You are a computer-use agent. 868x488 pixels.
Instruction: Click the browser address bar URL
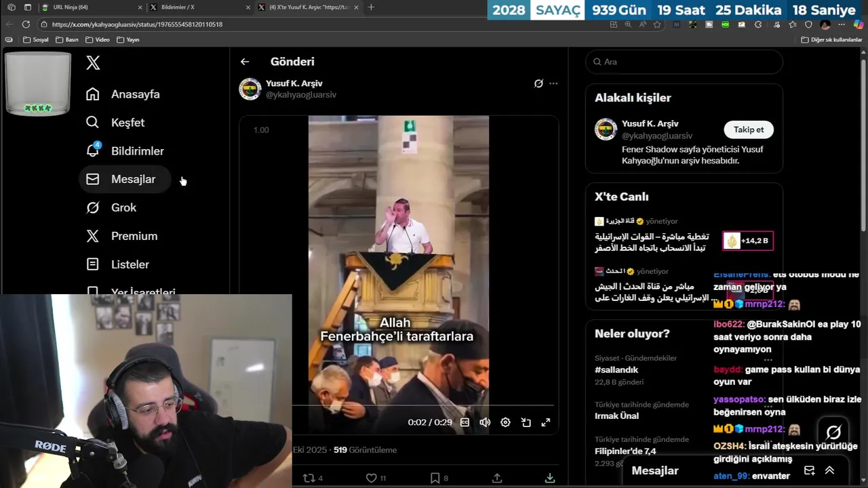pos(137,24)
